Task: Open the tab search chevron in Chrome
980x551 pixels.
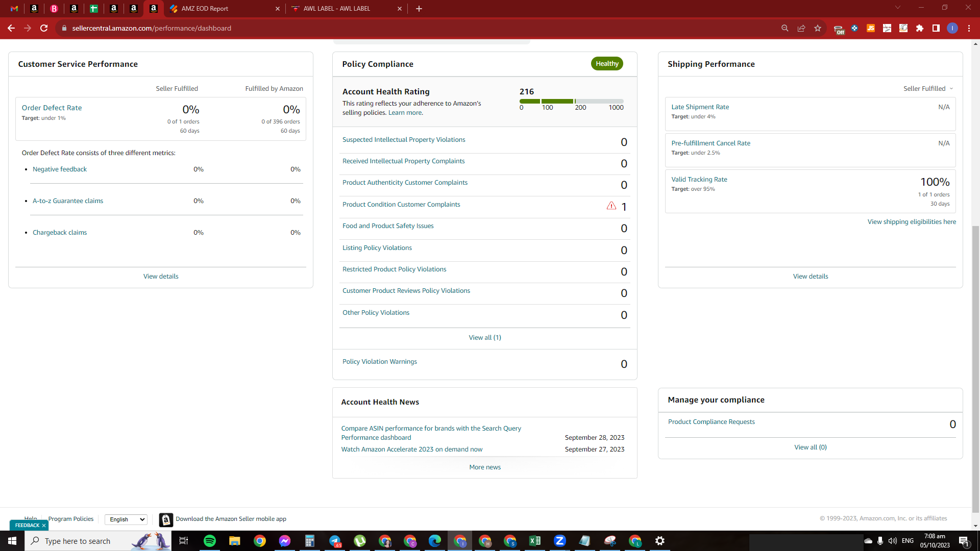Action: [898, 8]
